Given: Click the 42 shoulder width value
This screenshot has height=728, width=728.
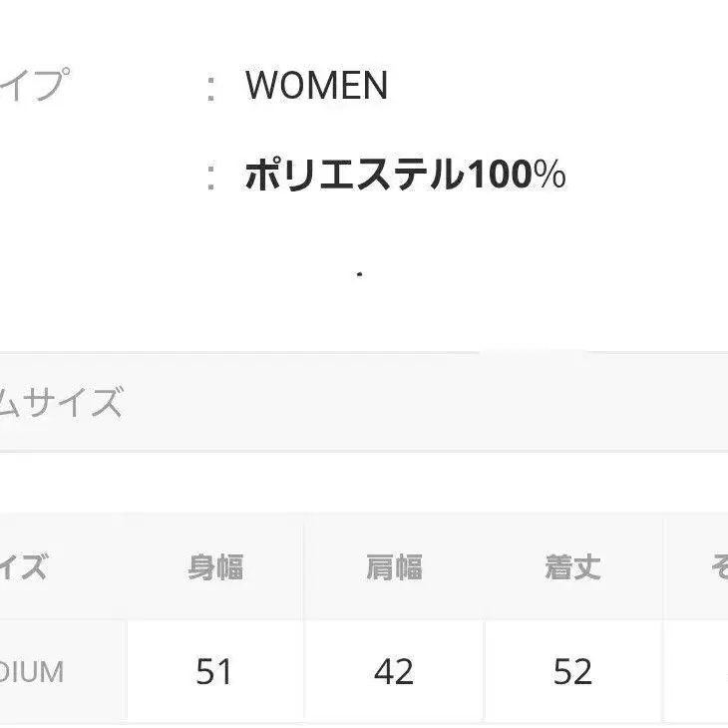Looking at the screenshot, I should [394, 671].
